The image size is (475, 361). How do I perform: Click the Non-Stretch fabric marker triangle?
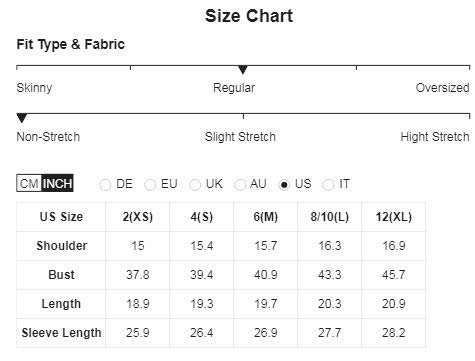pos(22,118)
